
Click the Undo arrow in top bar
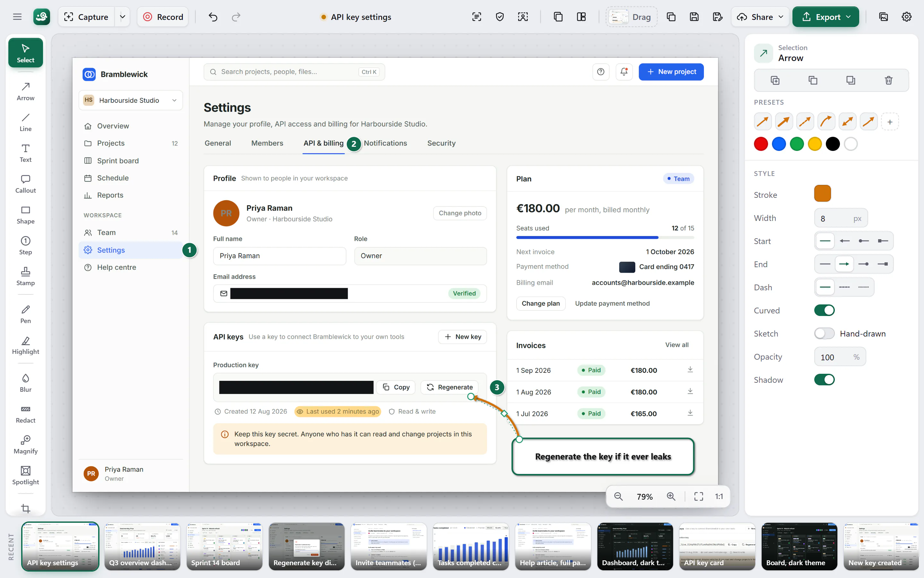coord(213,17)
